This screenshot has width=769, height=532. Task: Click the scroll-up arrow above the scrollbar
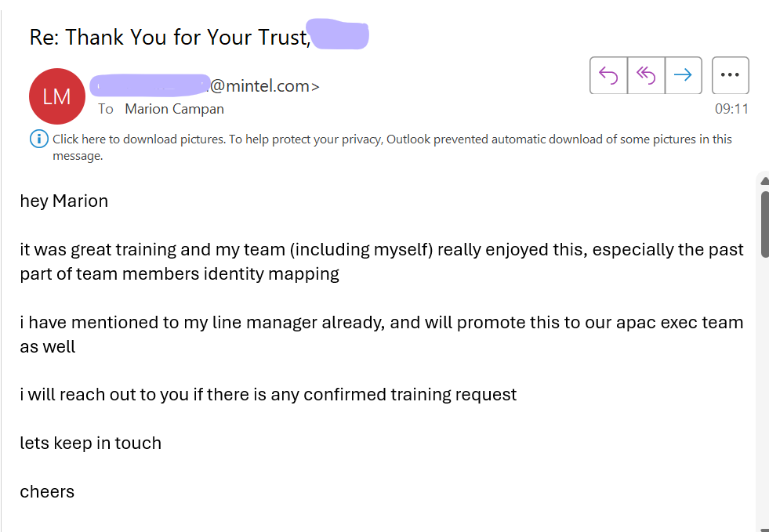pos(764,182)
